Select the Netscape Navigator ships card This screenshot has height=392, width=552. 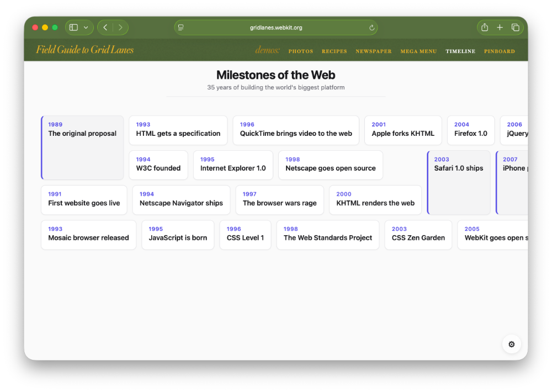pyautogui.click(x=181, y=200)
